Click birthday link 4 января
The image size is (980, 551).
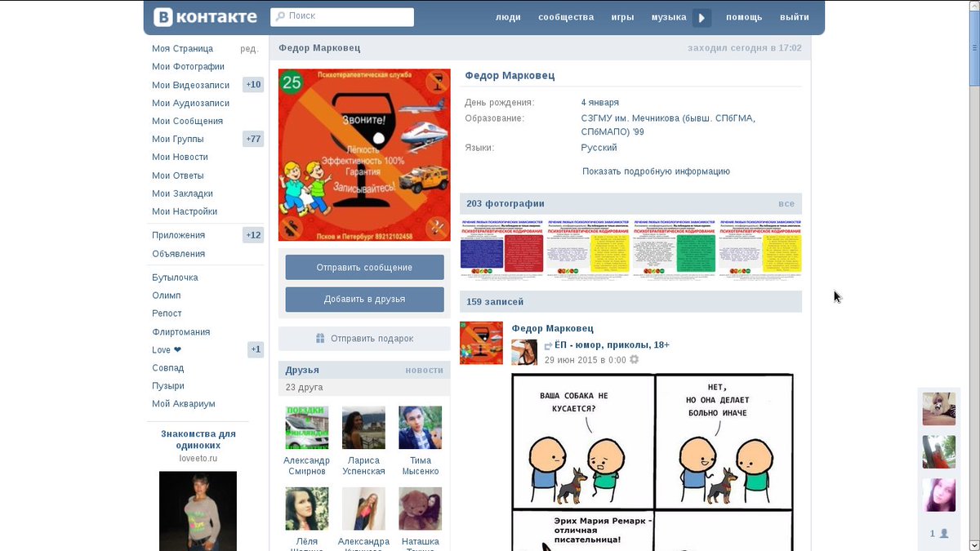(x=599, y=103)
